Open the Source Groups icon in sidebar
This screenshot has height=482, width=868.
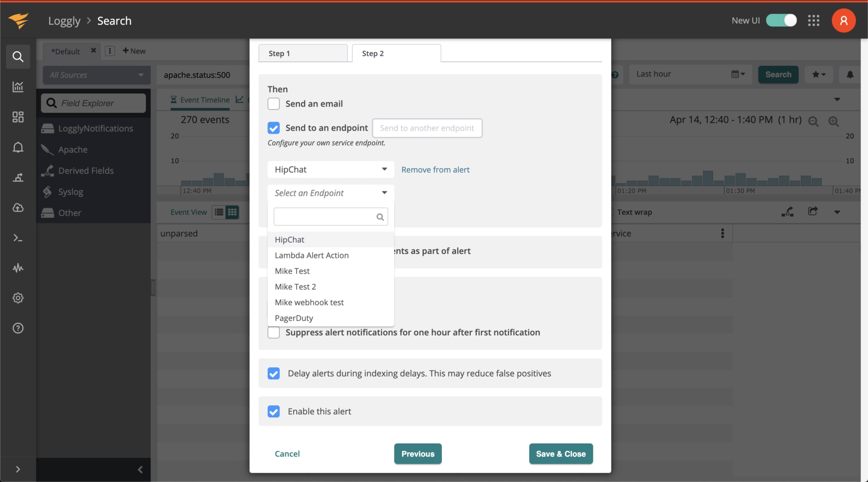click(x=18, y=178)
